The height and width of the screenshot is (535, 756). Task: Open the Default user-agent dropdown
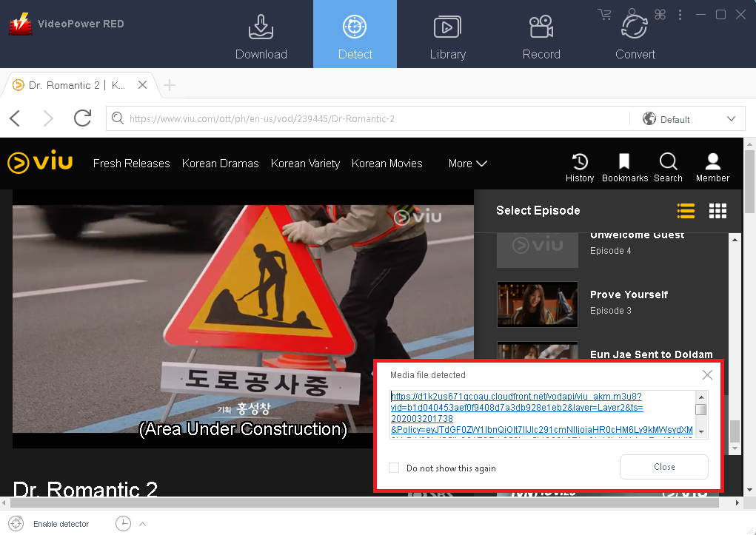pos(689,118)
